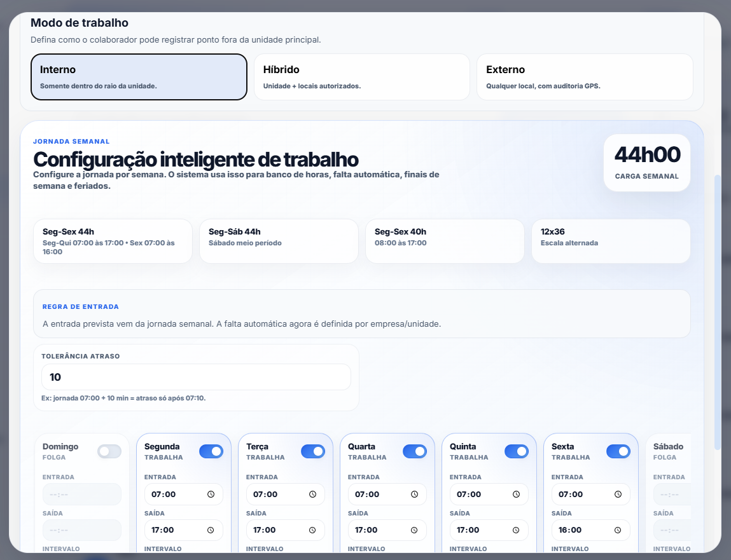Edit Quinta entrada time field
The height and width of the screenshot is (560, 731).
[489, 495]
